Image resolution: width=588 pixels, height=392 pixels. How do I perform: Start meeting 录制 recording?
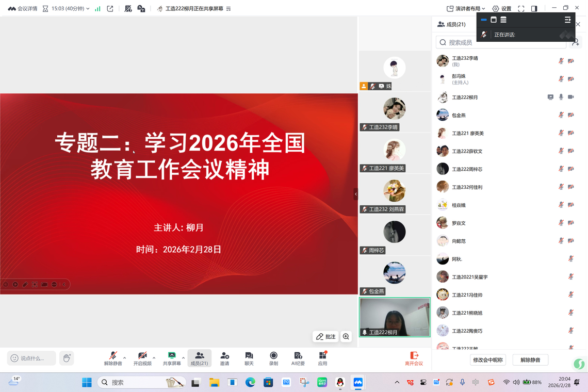(273, 356)
